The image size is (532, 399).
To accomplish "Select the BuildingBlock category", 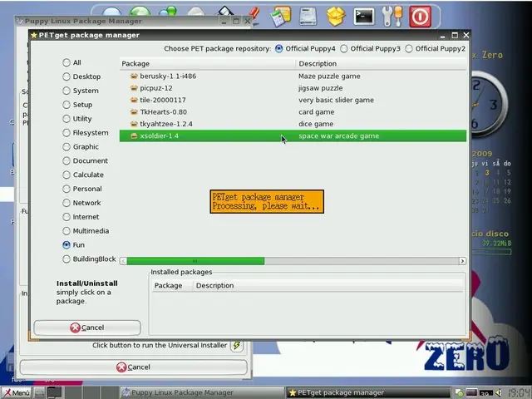I will pos(89,259).
